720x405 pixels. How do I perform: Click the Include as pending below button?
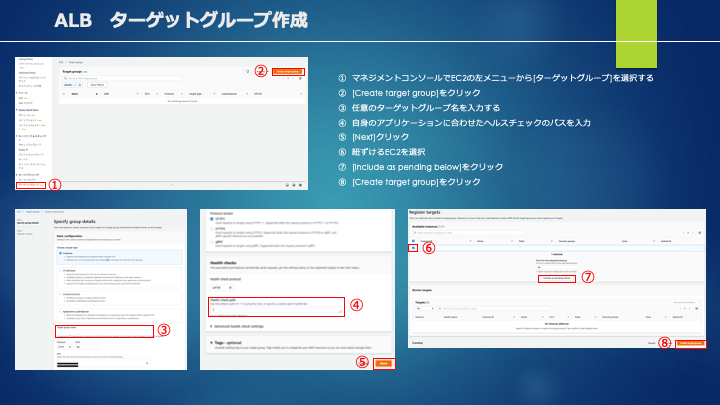557,278
